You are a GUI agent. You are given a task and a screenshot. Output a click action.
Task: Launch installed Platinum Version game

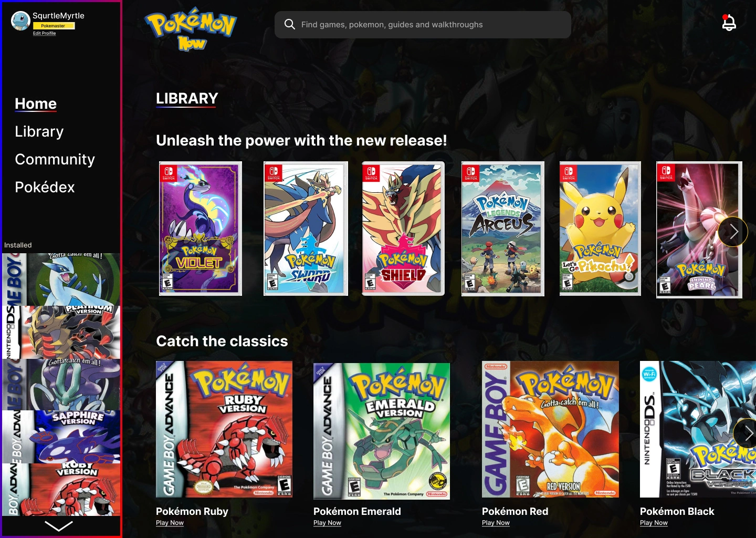61,332
